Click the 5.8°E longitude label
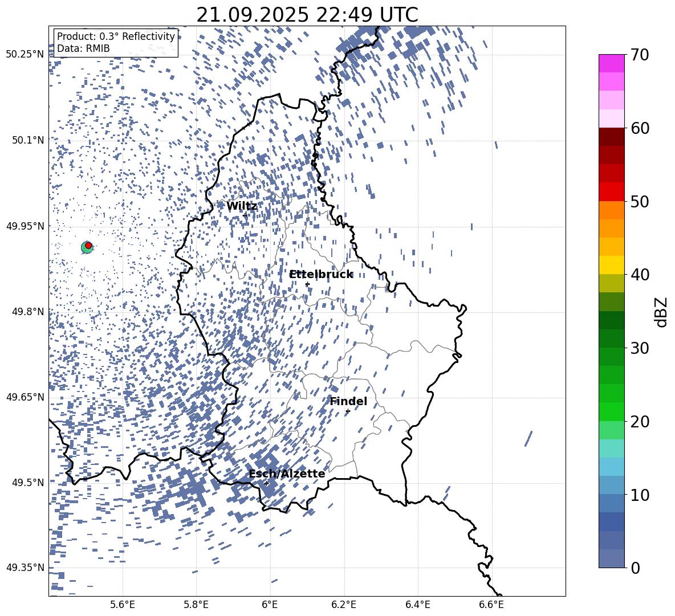 [x=196, y=605]
